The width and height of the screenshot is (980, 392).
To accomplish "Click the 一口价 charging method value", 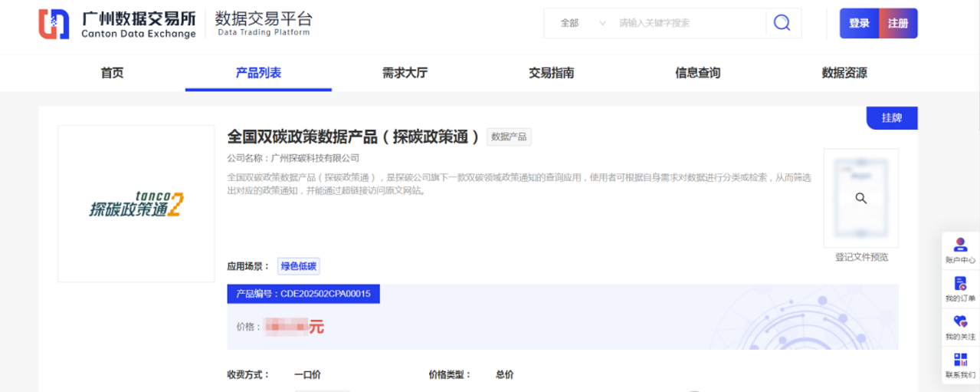I will [307, 374].
